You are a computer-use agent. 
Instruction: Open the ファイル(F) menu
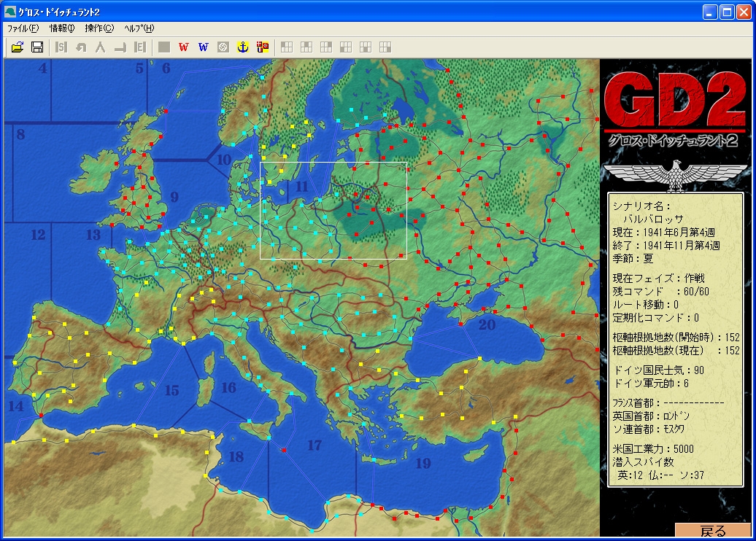click(23, 28)
